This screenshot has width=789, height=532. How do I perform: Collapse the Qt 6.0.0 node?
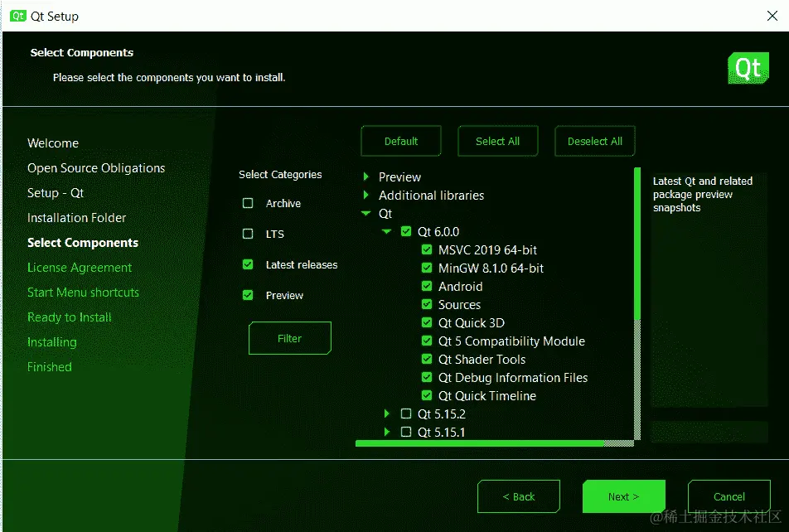click(x=386, y=231)
